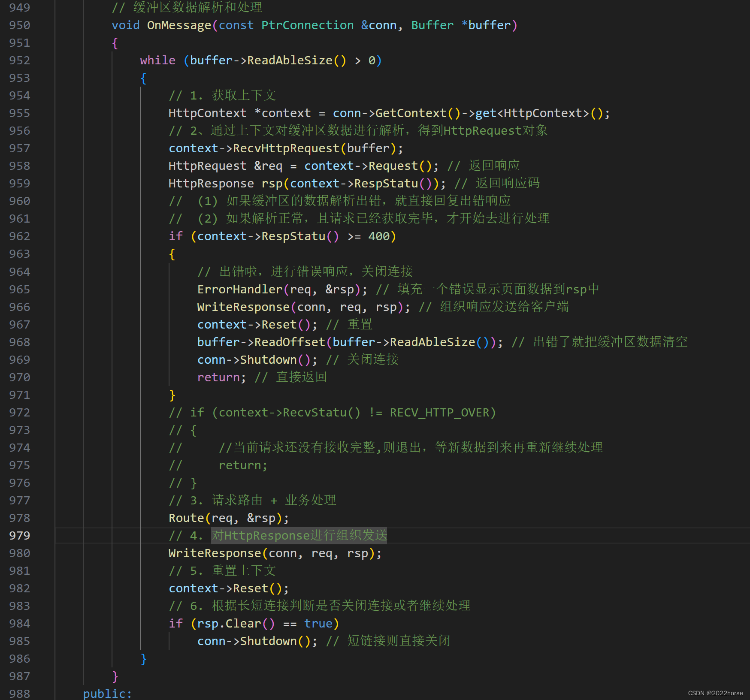The width and height of the screenshot is (750, 700).
Task: Click highlighted comment text on line 979
Action: (299, 536)
